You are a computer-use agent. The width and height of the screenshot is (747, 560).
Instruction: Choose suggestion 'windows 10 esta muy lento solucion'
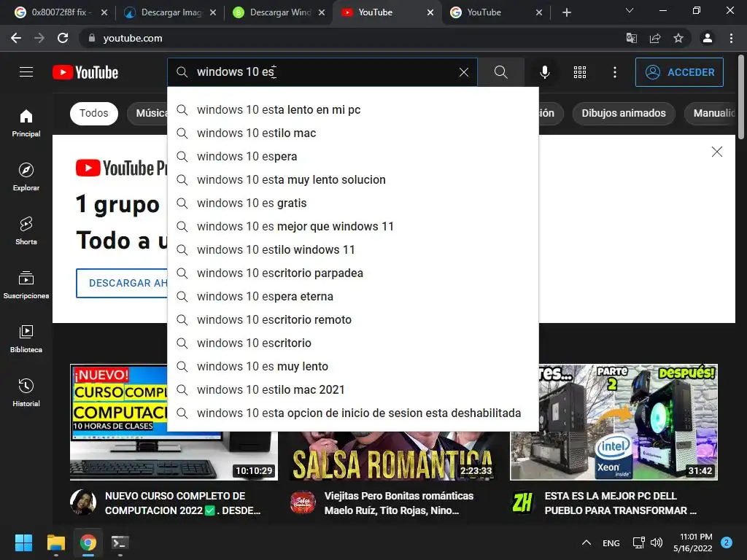click(353, 179)
